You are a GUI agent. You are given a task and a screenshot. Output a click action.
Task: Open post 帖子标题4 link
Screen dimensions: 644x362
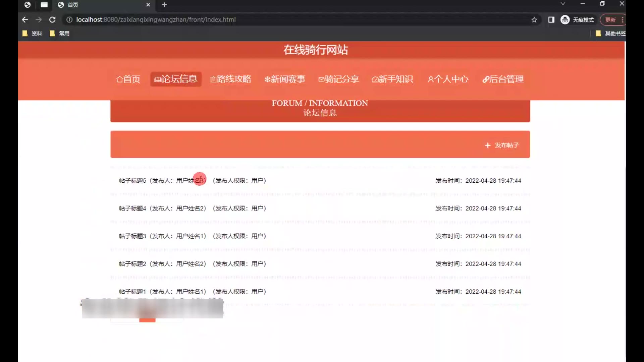[132, 208]
